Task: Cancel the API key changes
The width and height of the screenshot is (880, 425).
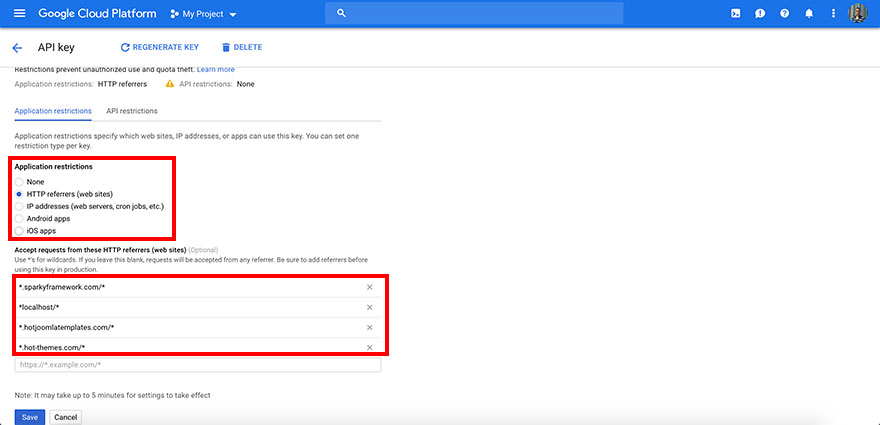Action: pos(66,417)
